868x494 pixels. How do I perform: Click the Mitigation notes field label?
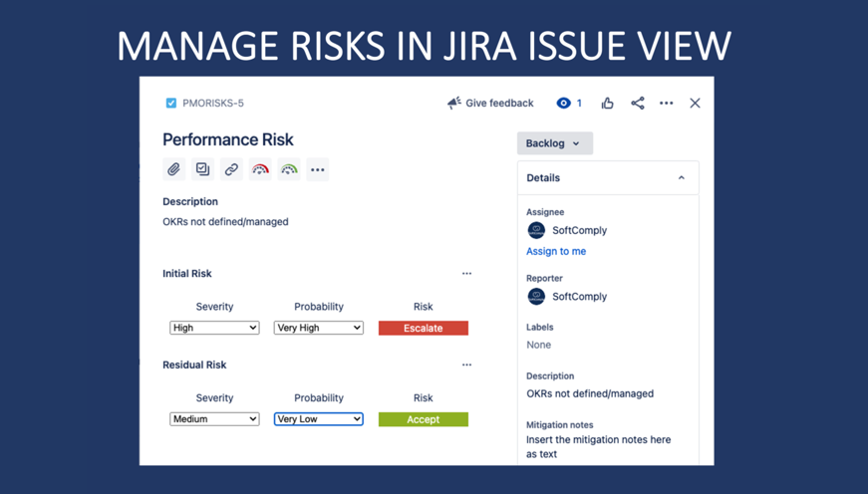coord(560,425)
